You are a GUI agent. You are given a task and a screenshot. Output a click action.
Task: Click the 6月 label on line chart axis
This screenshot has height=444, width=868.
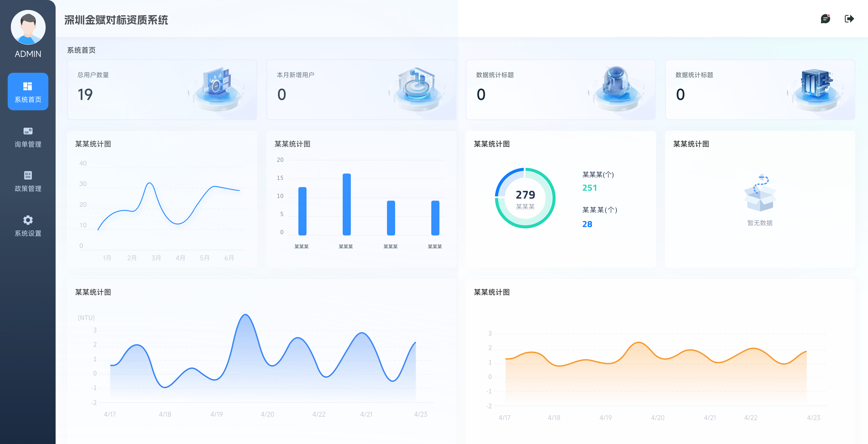click(229, 258)
